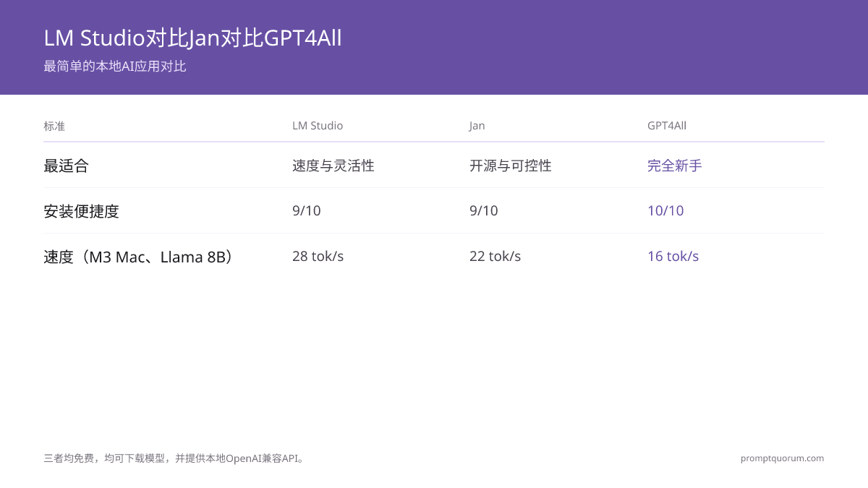The image size is (868, 488).
Task: Click the '速度与灵活性' cell
Action: 333,166
